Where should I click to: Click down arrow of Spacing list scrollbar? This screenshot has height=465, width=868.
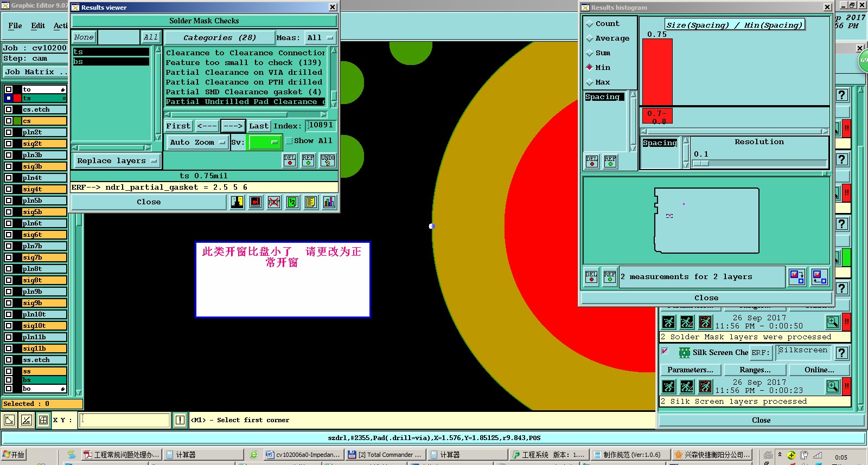633,148
